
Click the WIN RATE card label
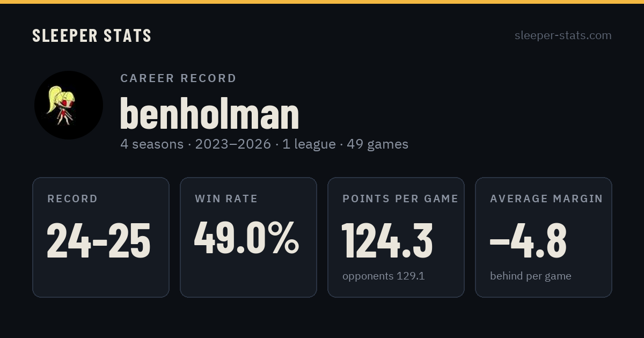coord(226,199)
